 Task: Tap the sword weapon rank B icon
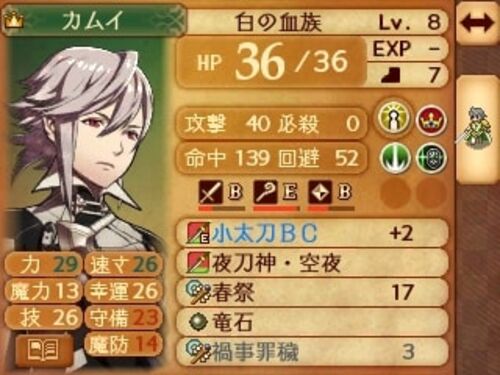[220, 193]
